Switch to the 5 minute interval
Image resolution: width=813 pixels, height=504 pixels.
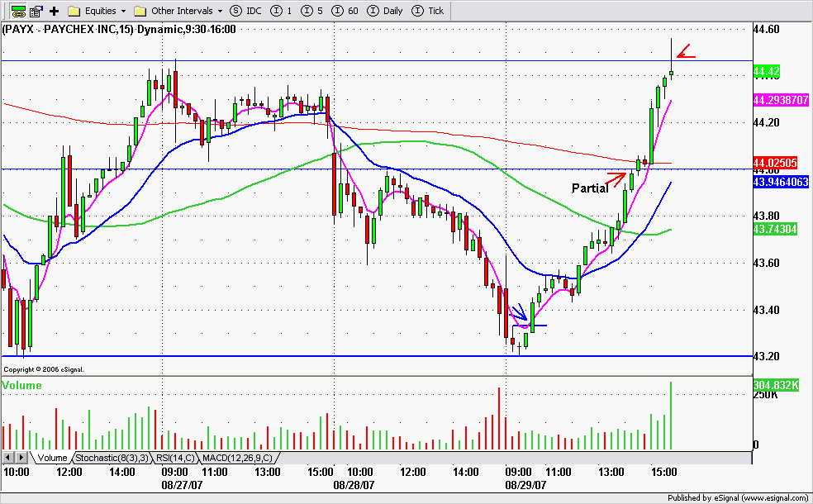click(312, 11)
